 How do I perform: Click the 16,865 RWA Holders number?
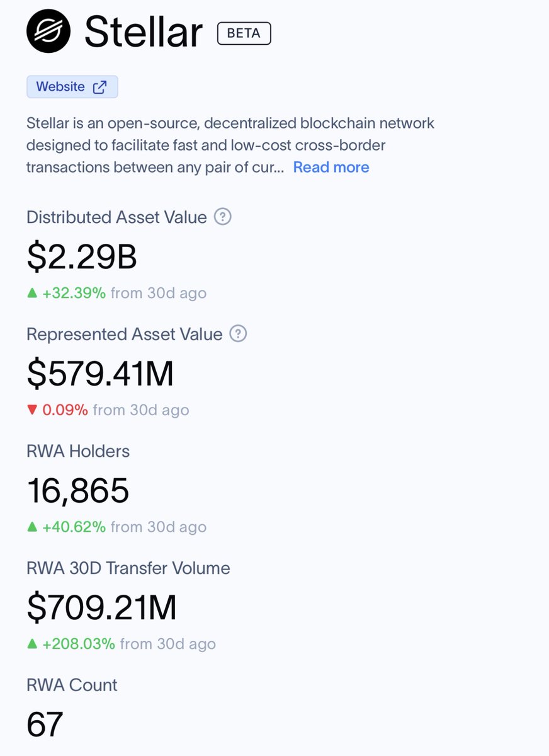78,491
